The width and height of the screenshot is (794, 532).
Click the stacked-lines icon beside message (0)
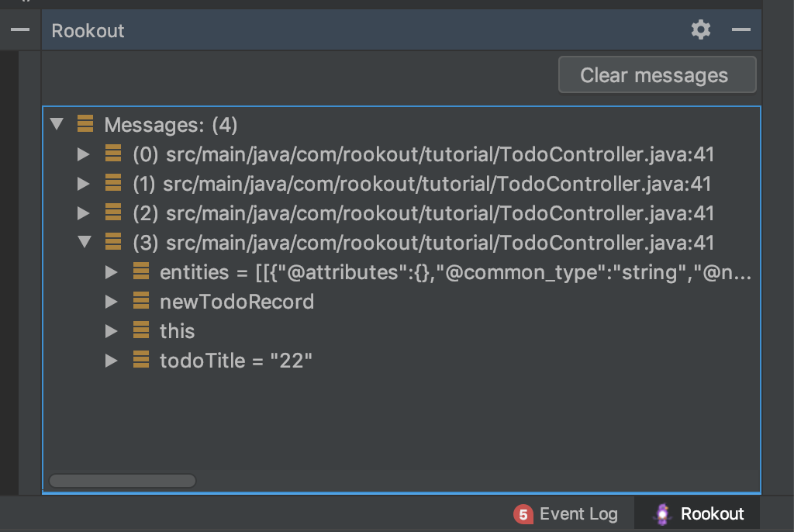(x=113, y=153)
